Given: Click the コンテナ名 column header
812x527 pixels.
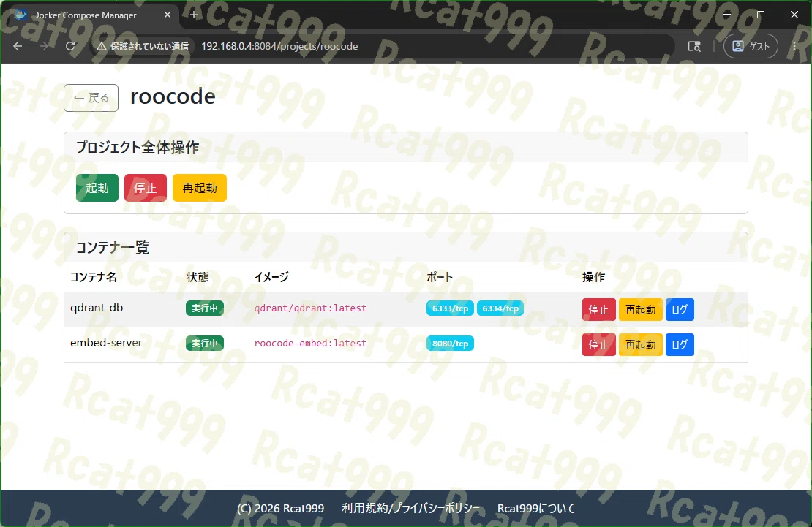Looking at the screenshot, I should click(94, 277).
